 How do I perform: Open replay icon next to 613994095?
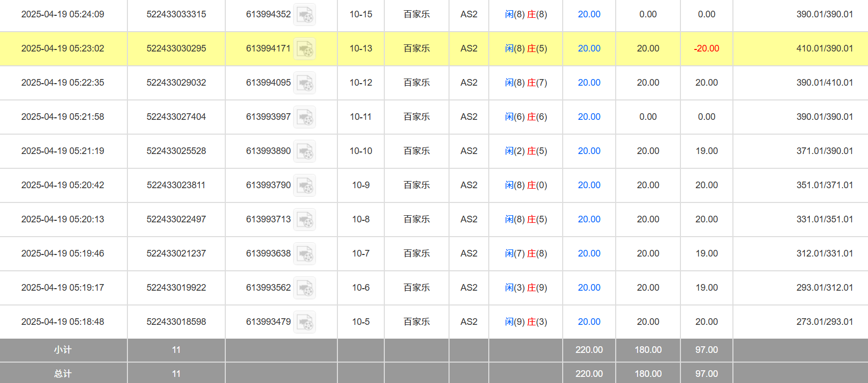click(x=305, y=83)
